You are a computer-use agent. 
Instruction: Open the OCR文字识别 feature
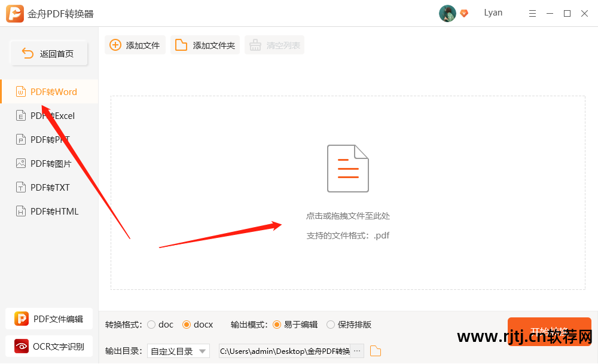(x=48, y=346)
